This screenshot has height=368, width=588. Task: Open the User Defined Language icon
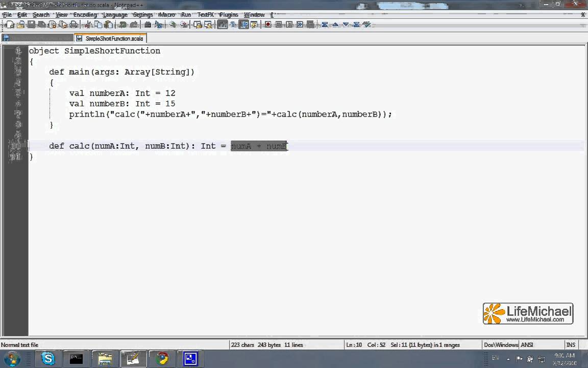[254, 25]
